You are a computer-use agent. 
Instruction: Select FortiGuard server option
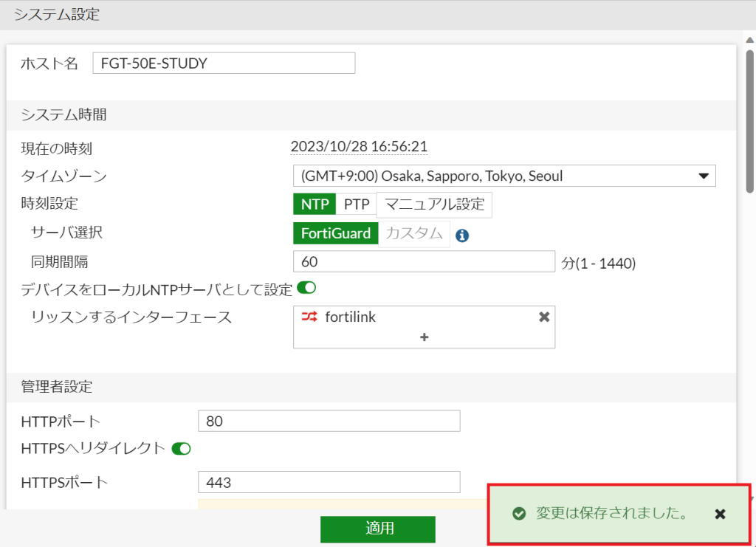336,234
